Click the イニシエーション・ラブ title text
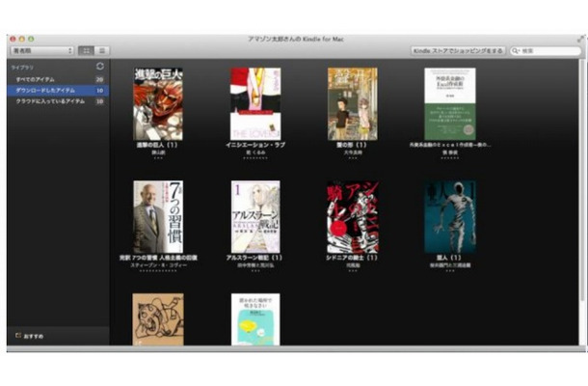This screenshot has height=386, width=588. click(255, 145)
